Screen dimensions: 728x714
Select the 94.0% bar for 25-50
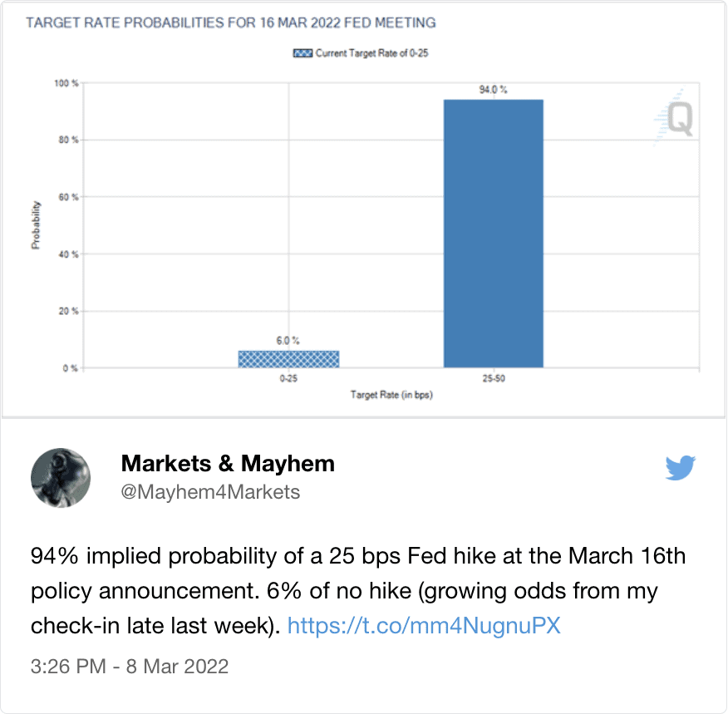coord(494,234)
